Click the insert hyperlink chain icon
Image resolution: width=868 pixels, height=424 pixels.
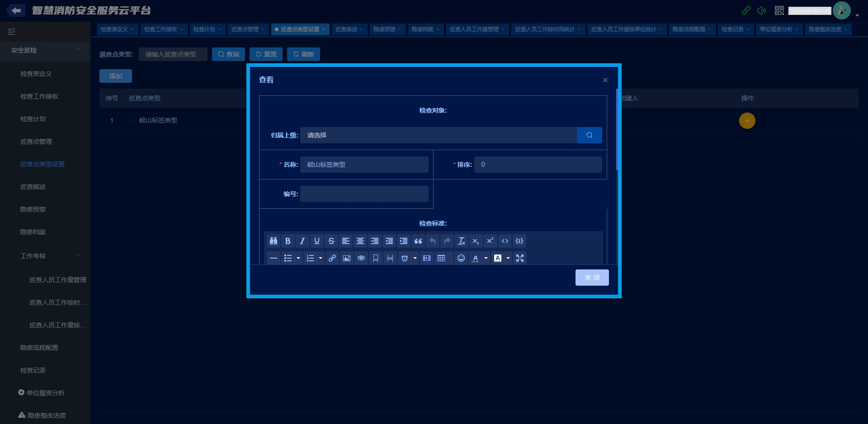332,258
